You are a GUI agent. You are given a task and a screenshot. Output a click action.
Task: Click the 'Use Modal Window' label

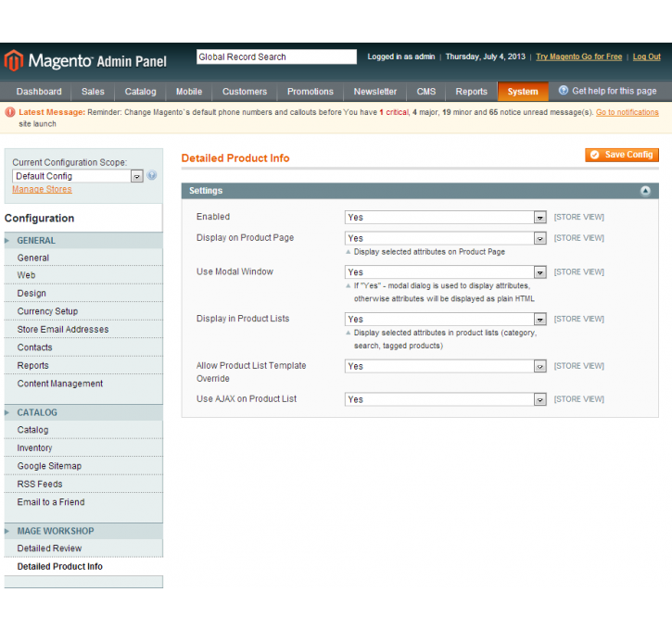click(235, 272)
